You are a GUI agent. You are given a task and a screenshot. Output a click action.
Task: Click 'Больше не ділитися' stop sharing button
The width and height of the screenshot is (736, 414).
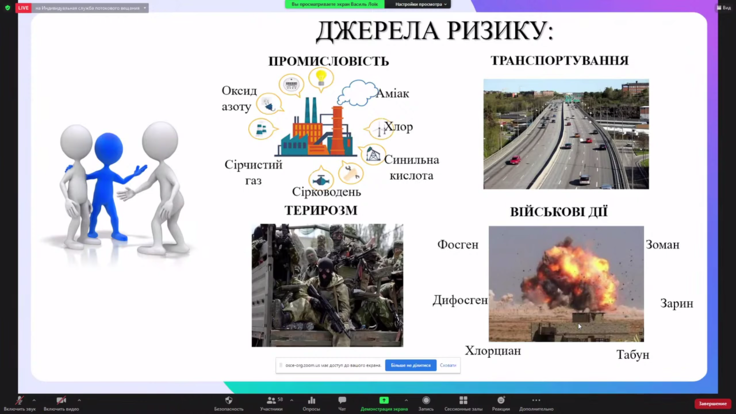(410, 365)
